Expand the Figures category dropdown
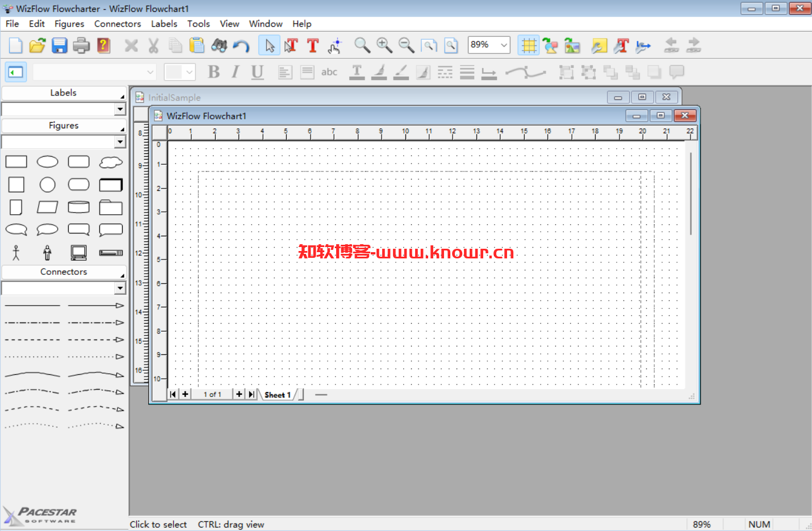This screenshot has width=812, height=531. coord(120,142)
